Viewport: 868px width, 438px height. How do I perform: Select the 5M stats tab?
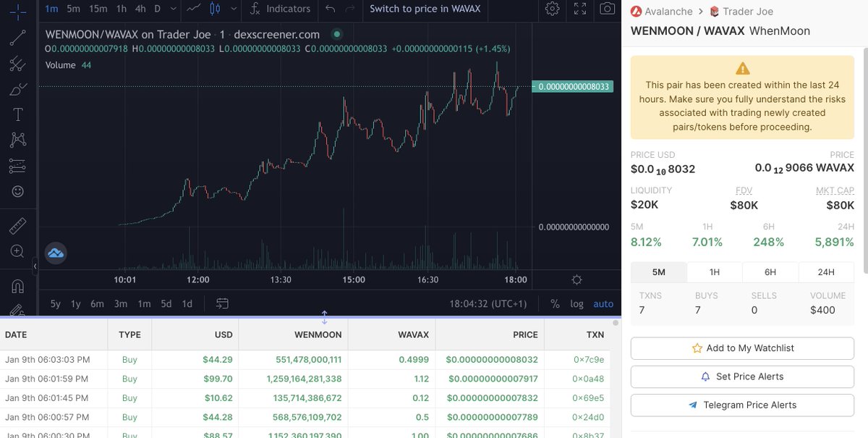point(658,272)
